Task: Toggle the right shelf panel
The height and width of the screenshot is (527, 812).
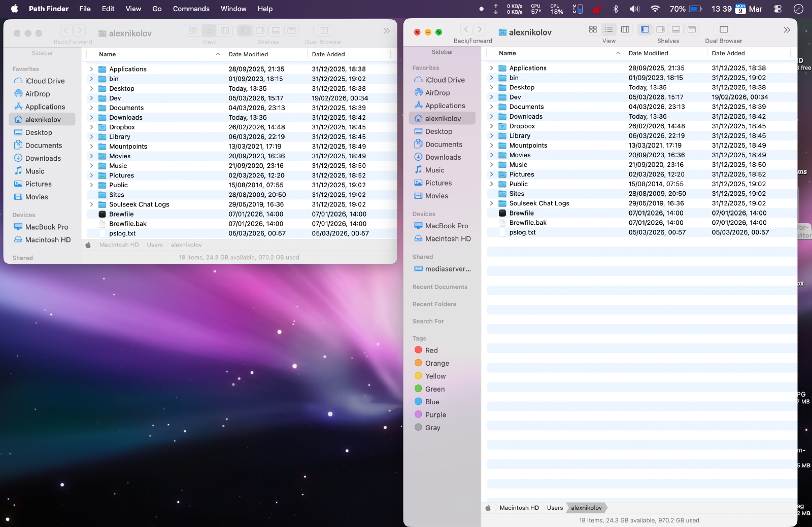Action: 660,29
